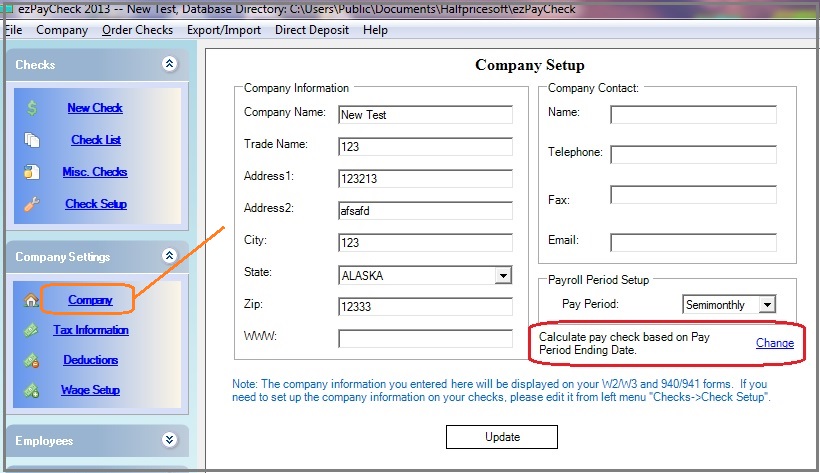Click the Misc. Checks icon
Screen dimensions: 820x473
pyautogui.click(x=32, y=172)
